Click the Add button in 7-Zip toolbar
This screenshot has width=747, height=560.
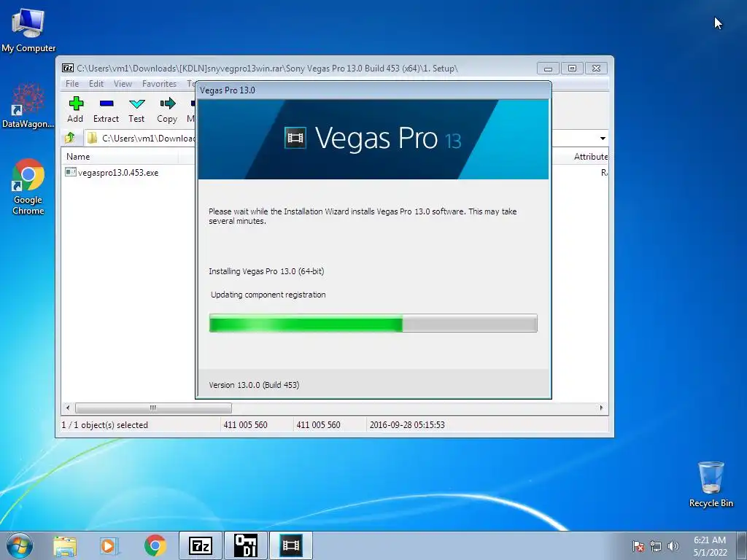(x=75, y=109)
